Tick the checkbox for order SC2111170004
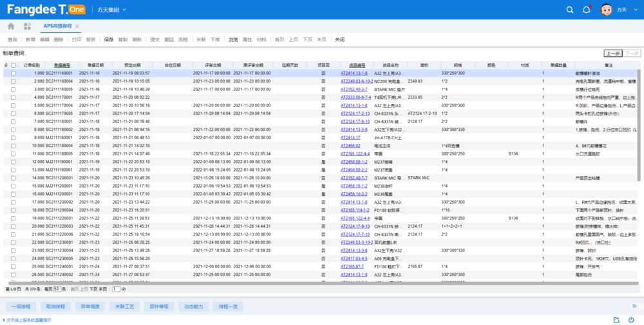The width and height of the screenshot is (644, 325). pyautogui.click(x=14, y=105)
